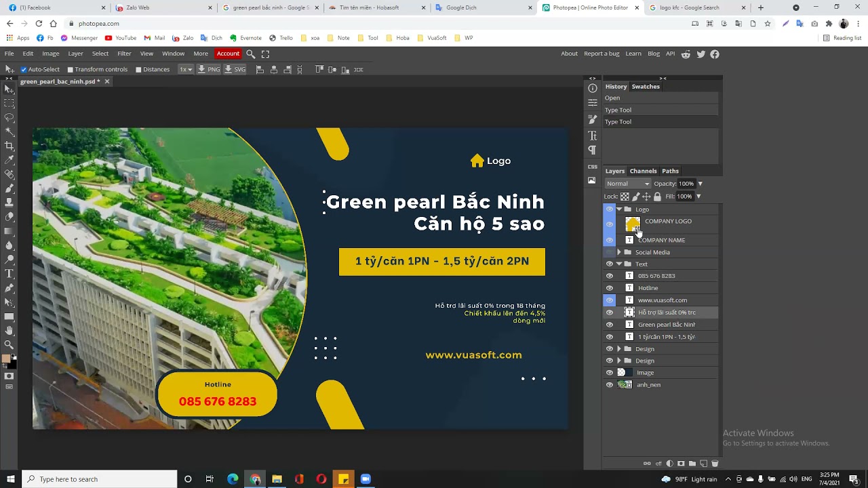Open Opacity slider dropdown arrow
Screen dimensions: 868x488
click(700, 184)
